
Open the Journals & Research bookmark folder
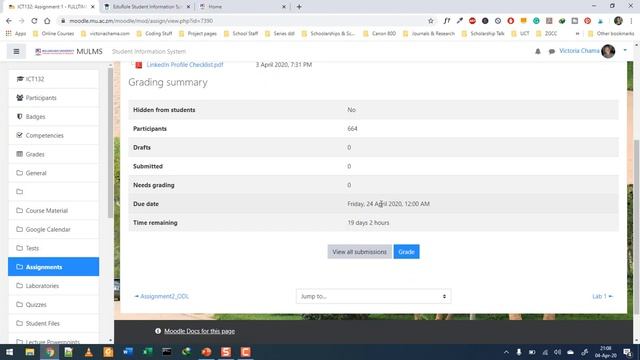429,33
